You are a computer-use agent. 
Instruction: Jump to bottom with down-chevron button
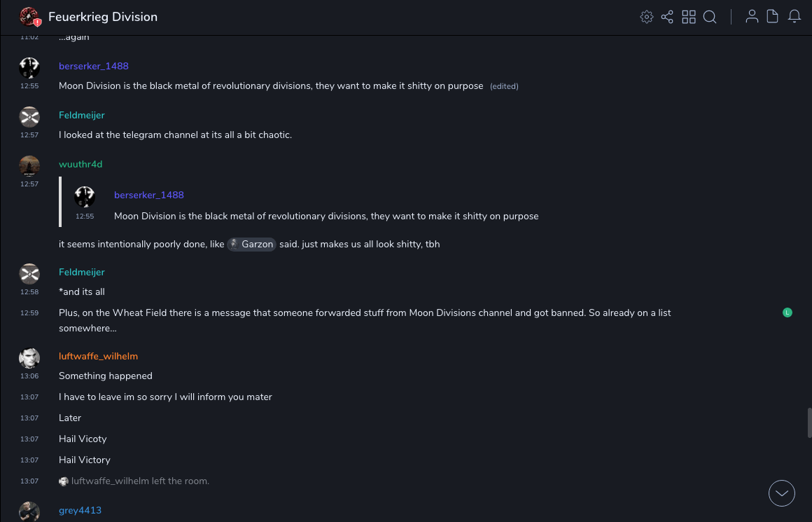(782, 493)
